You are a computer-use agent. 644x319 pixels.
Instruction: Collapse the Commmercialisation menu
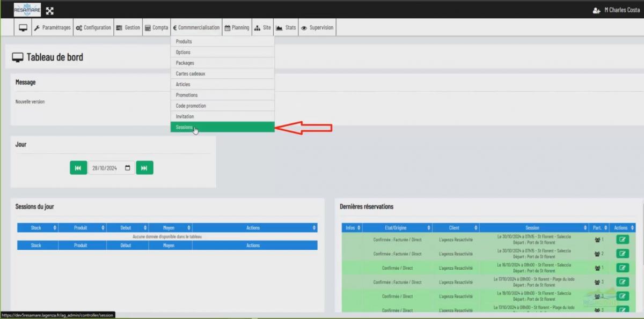(x=196, y=28)
